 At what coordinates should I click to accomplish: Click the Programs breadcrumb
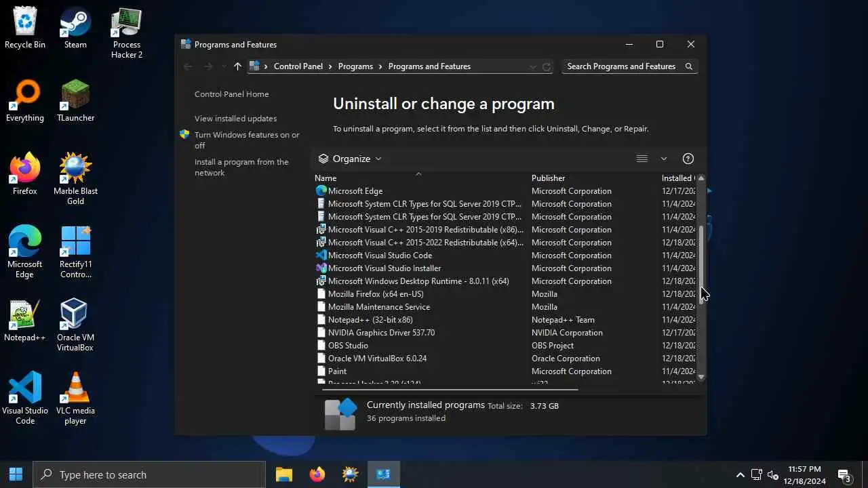pos(355,66)
